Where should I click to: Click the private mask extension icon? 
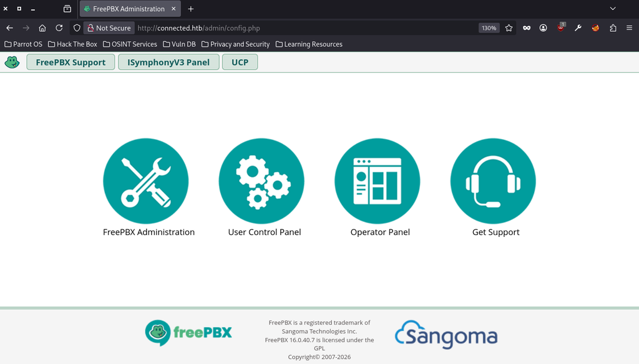(527, 28)
